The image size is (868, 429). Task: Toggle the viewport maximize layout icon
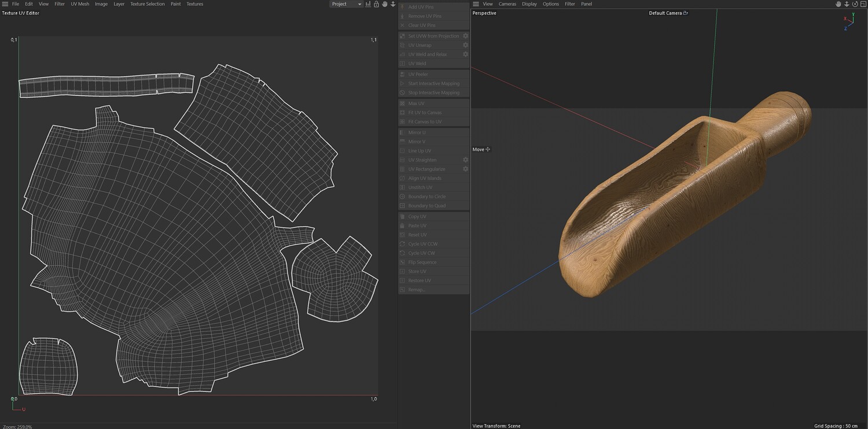point(863,4)
